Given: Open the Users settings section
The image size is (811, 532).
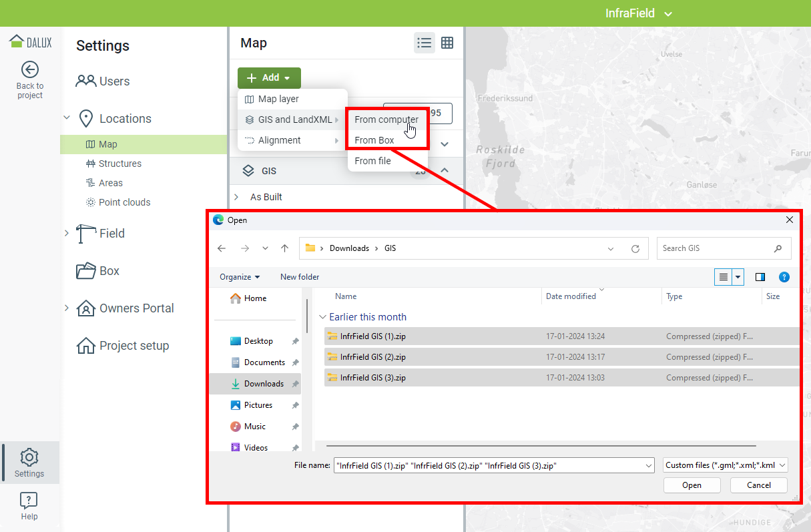Looking at the screenshot, I should click(114, 81).
